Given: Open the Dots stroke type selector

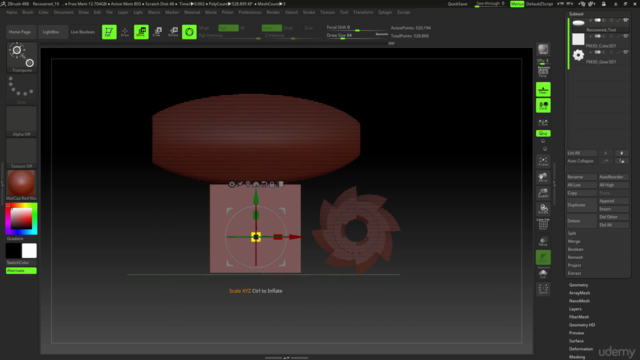Looking at the screenshot, I should point(22,89).
